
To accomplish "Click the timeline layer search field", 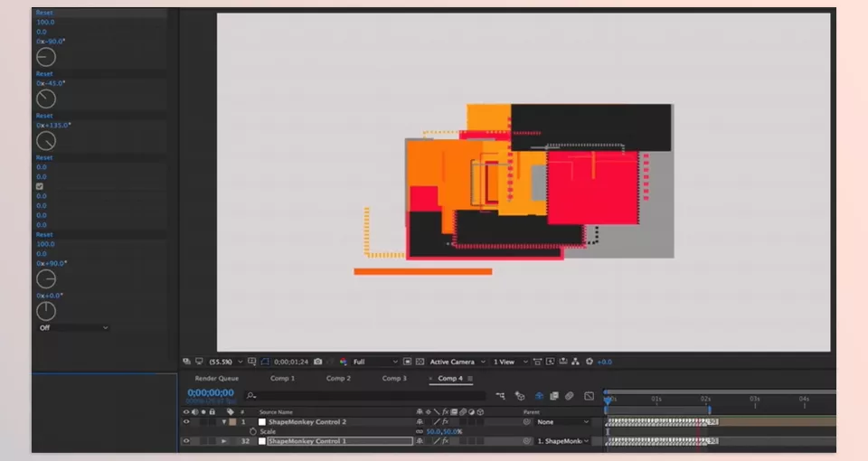I will (x=365, y=396).
